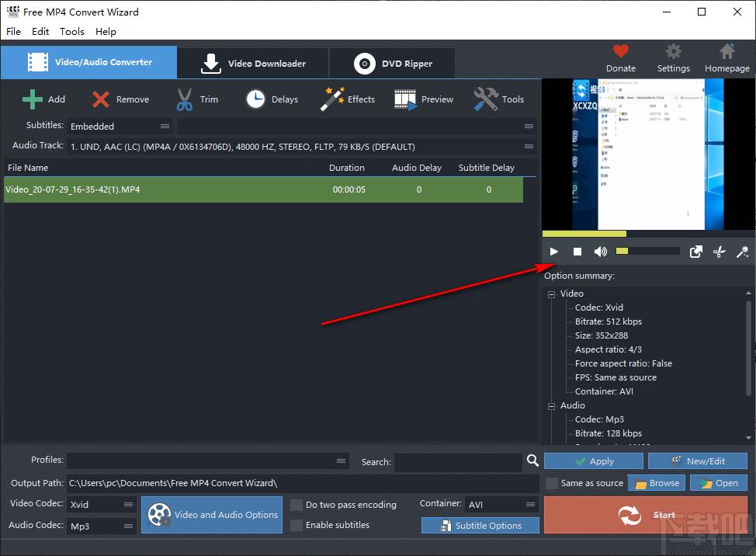This screenshot has height=556, width=756.
Task: Open the Tools menu in menu bar
Action: point(72,31)
